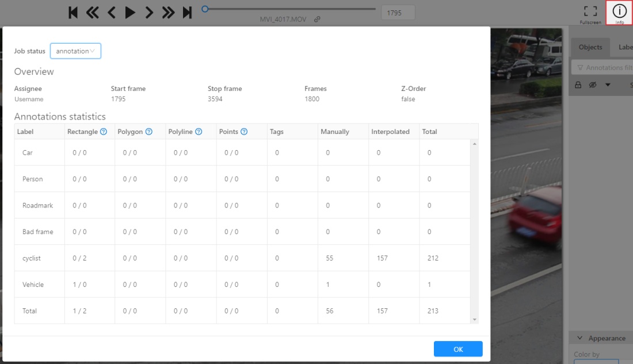Click the Info icon in the toolbar
633x364 pixels.
tap(619, 12)
